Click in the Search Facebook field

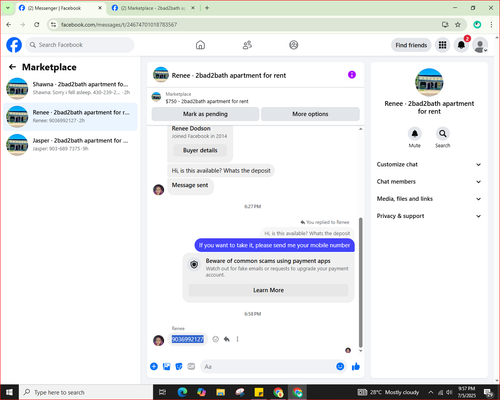click(x=80, y=45)
